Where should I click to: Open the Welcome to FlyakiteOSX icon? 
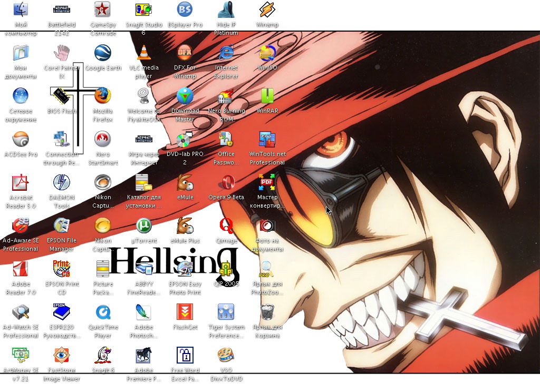(143, 96)
